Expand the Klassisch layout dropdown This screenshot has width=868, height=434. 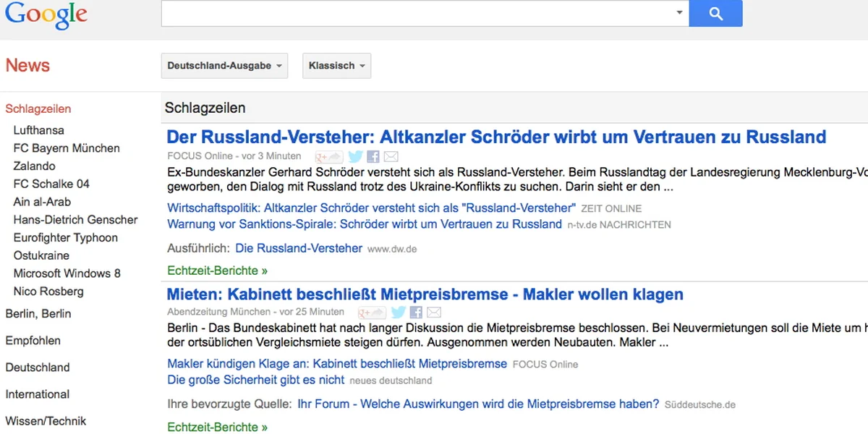click(x=336, y=66)
